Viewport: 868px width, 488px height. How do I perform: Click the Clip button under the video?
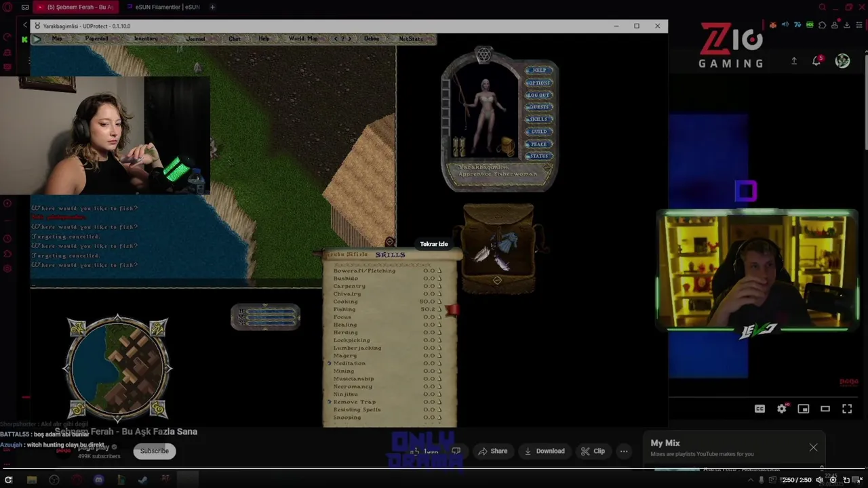593,451
